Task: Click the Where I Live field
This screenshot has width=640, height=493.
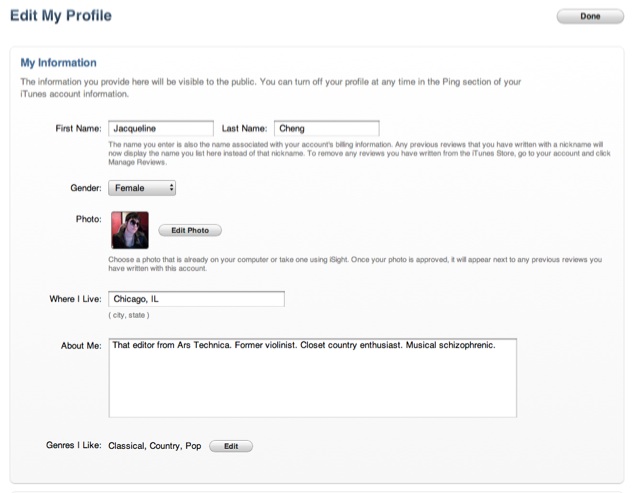Action: tap(196, 299)
